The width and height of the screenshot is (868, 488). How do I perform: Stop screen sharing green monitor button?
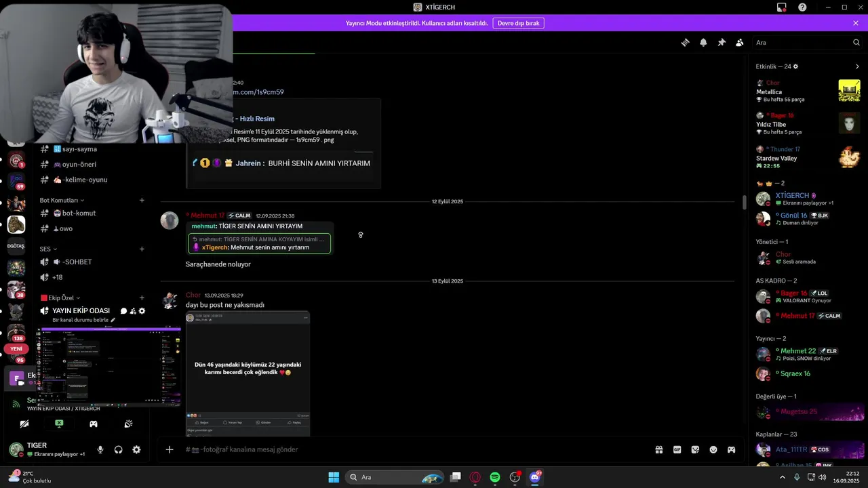pyautogui.click(x=59, y=424)
